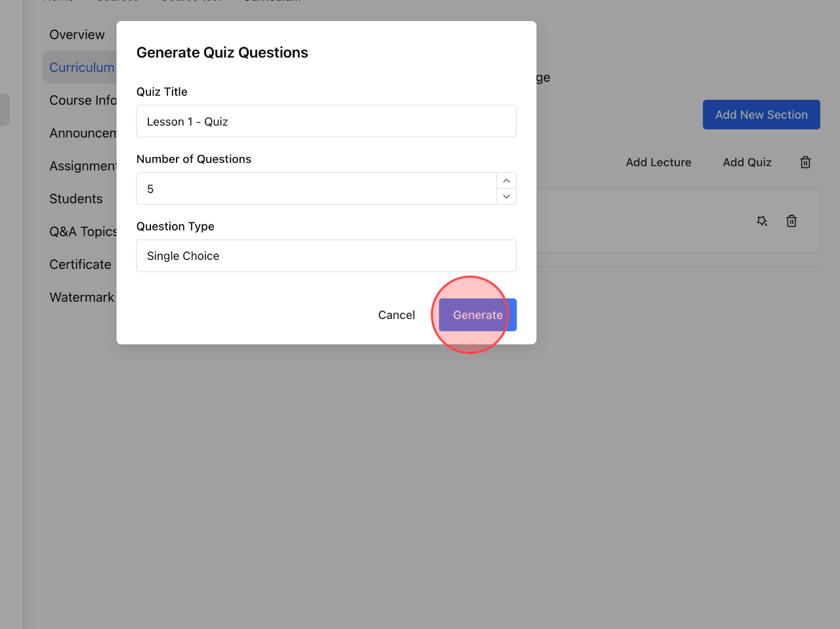Click the Generate button in the dialog
Viewport: 840px width, 629px height.
pos(478,315)
